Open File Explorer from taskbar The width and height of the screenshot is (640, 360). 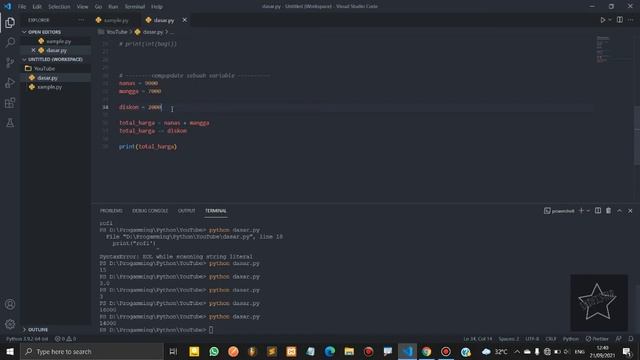click(349, 351)
